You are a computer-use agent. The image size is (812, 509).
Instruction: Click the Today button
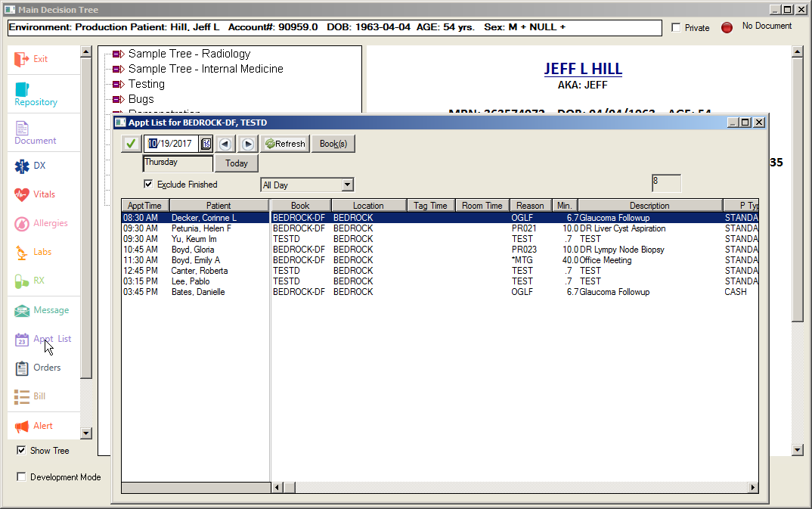click(x=236, y=163)
